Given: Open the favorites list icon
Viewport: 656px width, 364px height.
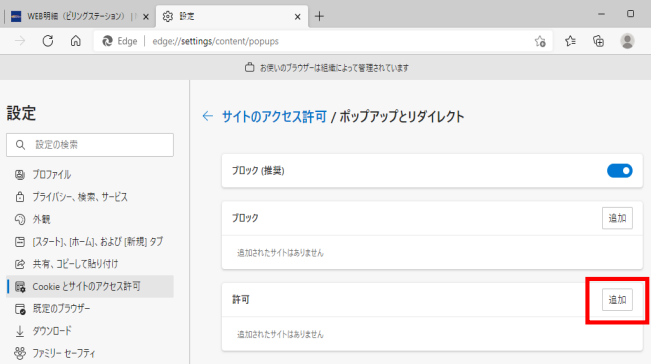Looking at the screenshot, I should coord(570,41).
